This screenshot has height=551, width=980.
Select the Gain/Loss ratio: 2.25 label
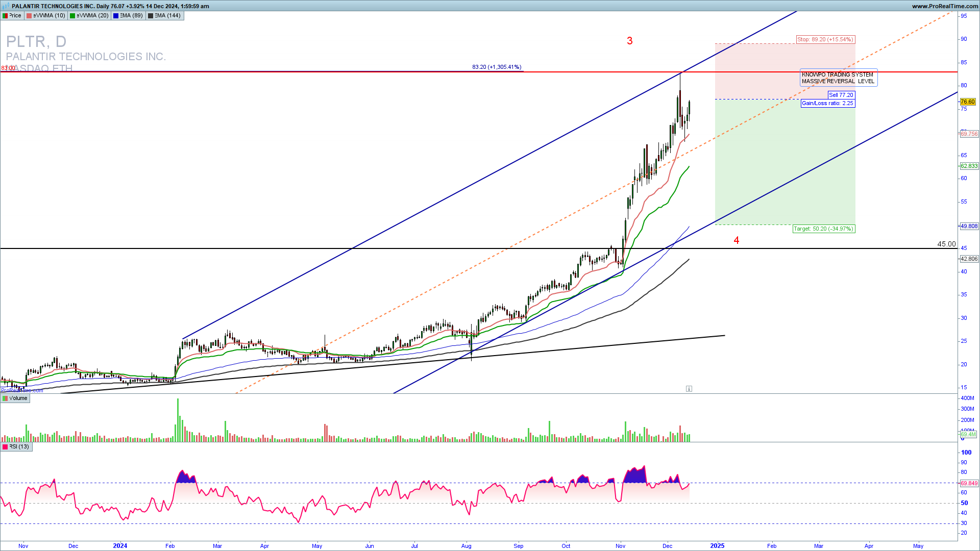pos(827,103)
